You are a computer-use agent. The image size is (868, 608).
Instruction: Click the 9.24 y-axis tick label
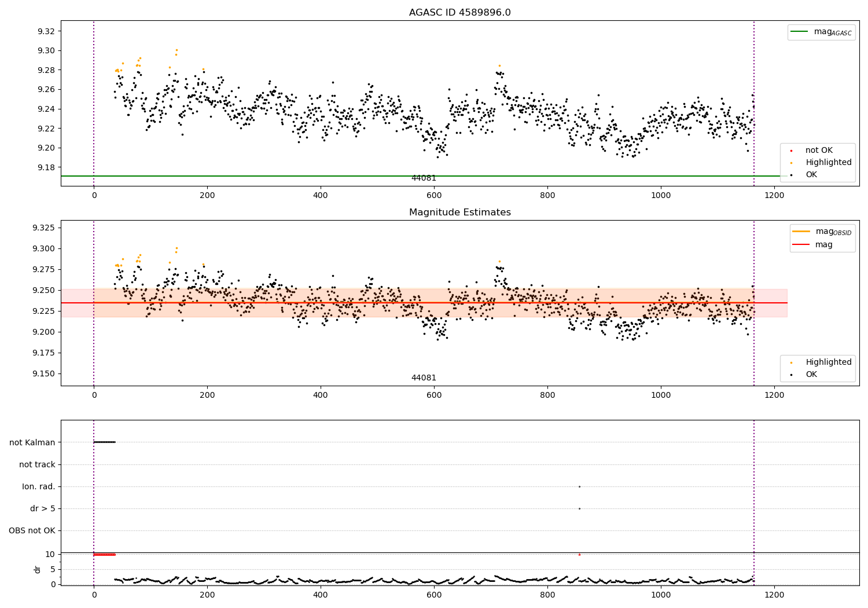coord(45,109)
